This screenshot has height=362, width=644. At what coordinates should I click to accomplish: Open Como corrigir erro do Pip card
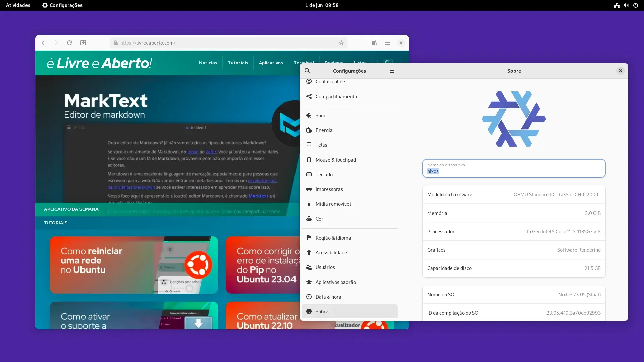click(263, 265)
